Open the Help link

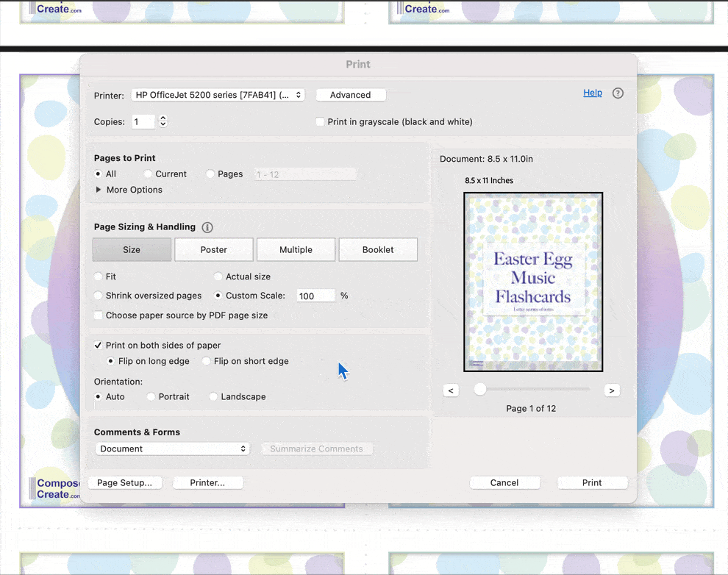pyautogui.click(x=592, y=93)
